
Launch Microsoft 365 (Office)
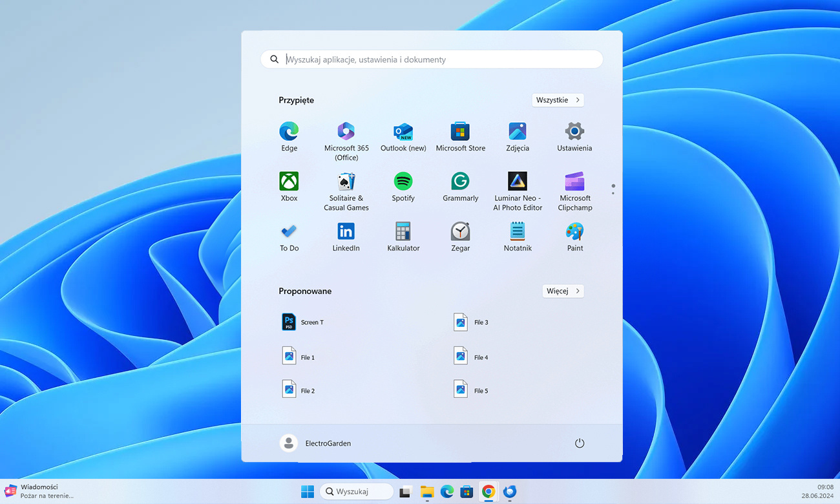coord(346,141)
